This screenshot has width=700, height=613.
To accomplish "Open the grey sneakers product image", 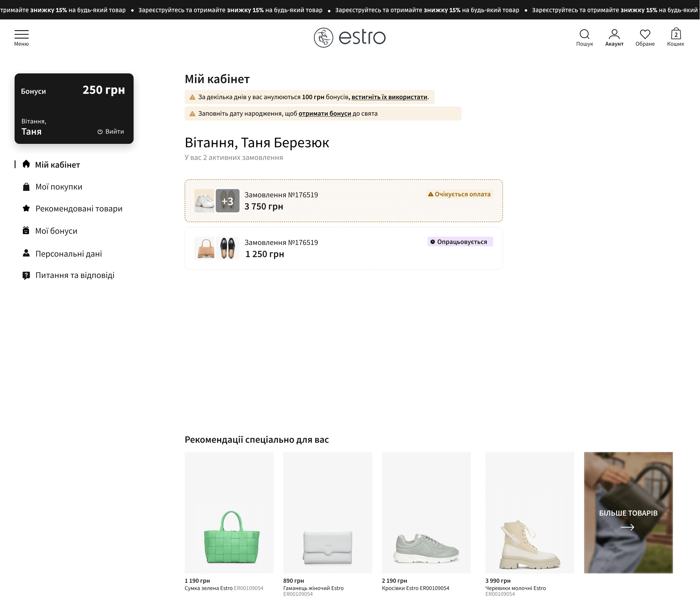I will 426,513.
